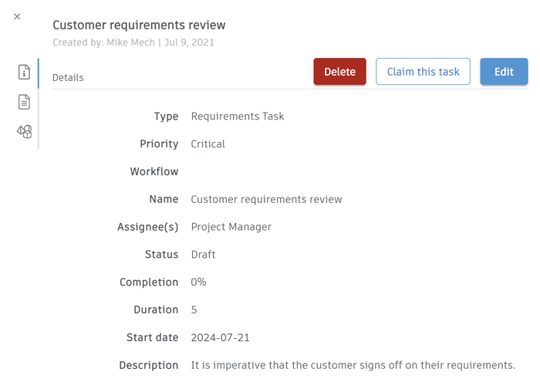Click the Created by Mike Mech line
This screenshot has width=540, height=392.
tap(133, 42)
